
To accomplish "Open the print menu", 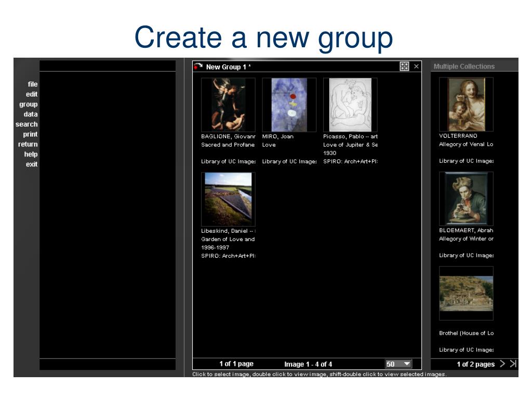I will (30, 135).
